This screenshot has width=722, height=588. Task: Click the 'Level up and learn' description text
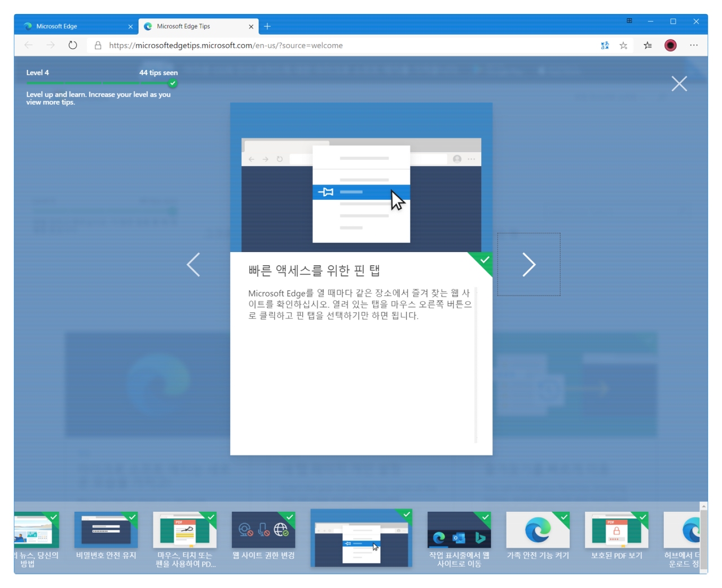click(98, 98)
